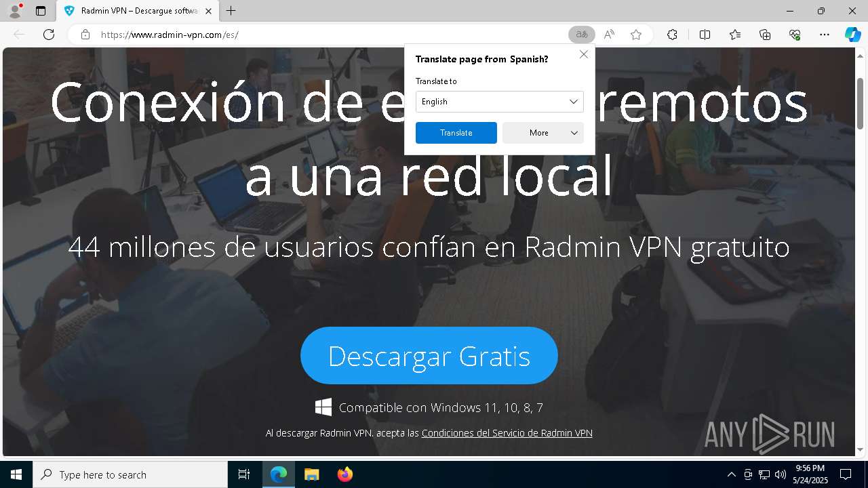868x488 pixels.
Task: Open Extensions puzzle icon
Action: click(672, 35)
